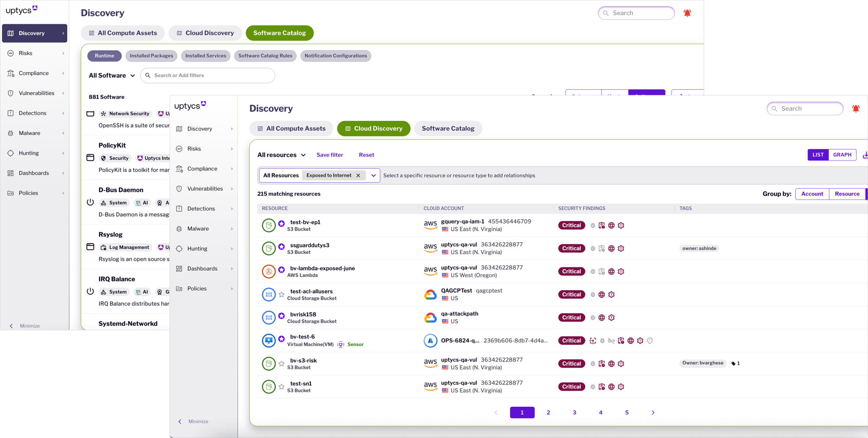Go to page 3 of results
The image size is (868, 438).
coord(574,412)
